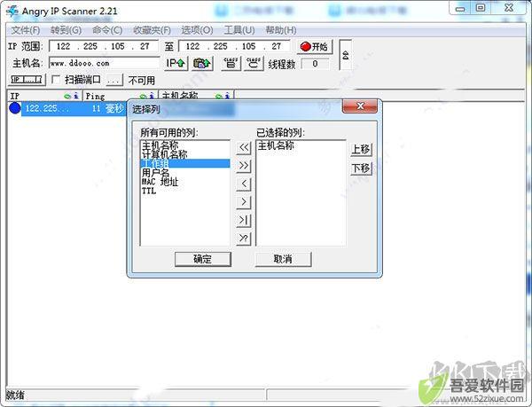Click the 就绪 status bar text
The width and height of the screenshot is (532, 407).
click(15, 395)
